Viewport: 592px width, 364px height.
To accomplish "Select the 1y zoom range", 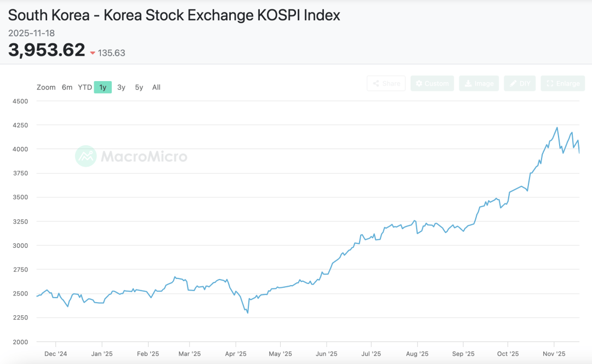I will pyautogui.click(x=103, y=87).
